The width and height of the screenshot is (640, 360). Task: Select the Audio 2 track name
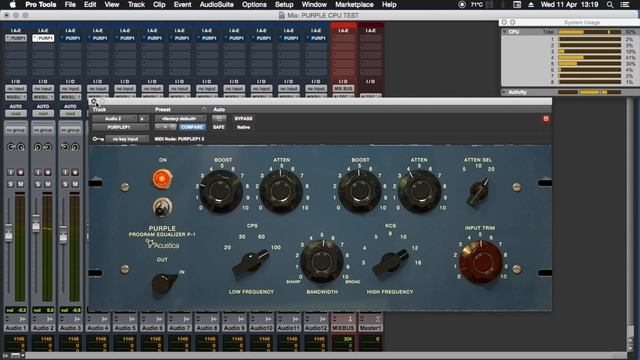click(x=43, y=328)
